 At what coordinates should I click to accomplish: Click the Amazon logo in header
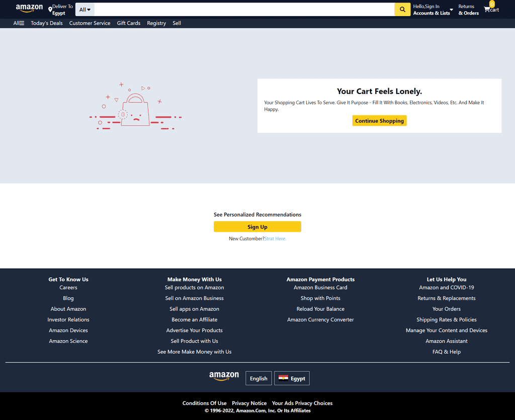pos(29,8)
